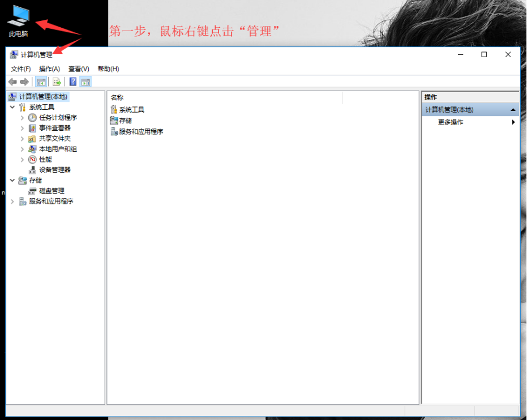Image resolution: width=527 pixels, height=420 pixels.
Task: Select 共享文件夹 label in the tree
Action: pos(55,139)
